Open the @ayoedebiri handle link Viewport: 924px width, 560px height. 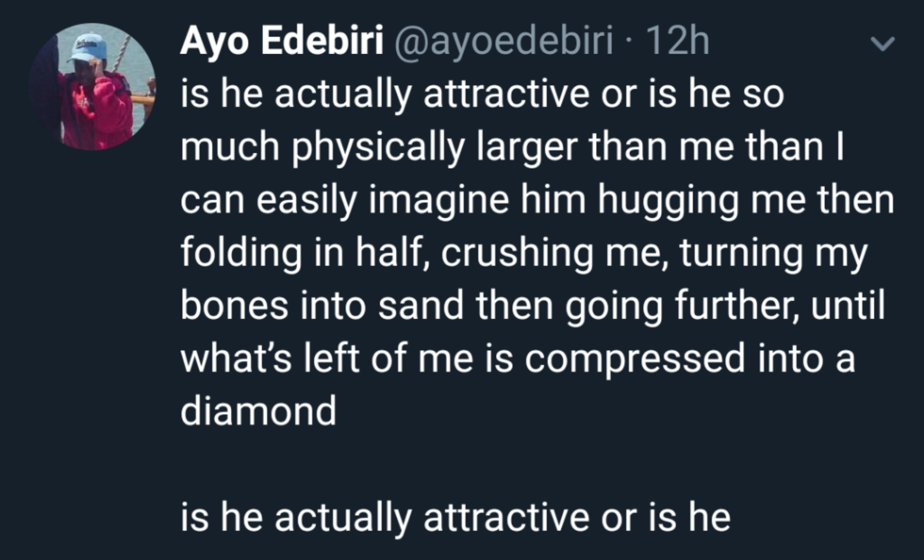(x=504, y=41)
